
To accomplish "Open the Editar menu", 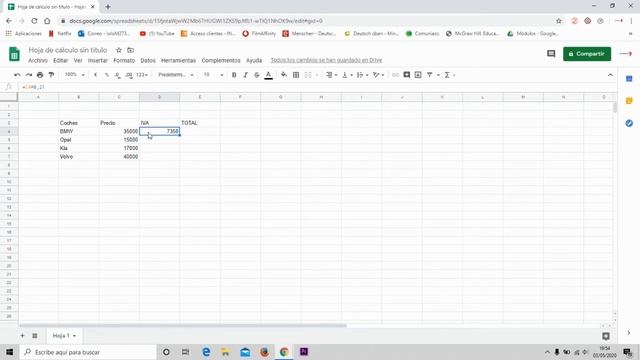I will (60, 60).
